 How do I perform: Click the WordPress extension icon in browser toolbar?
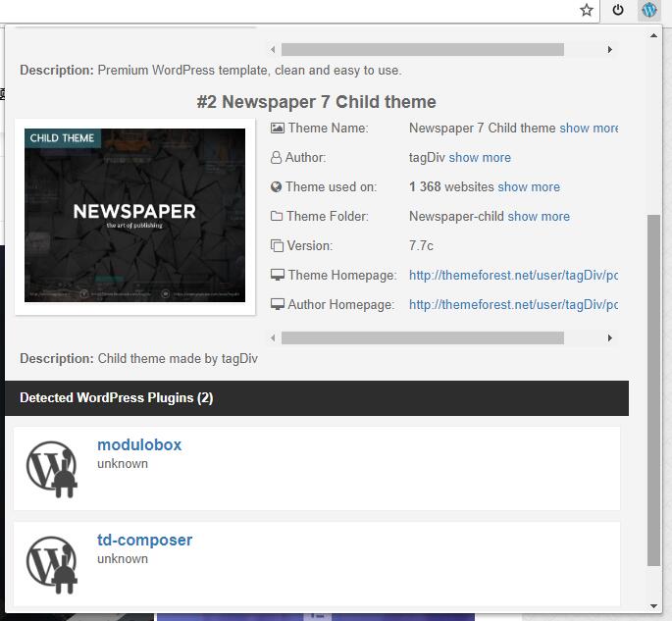648,11
